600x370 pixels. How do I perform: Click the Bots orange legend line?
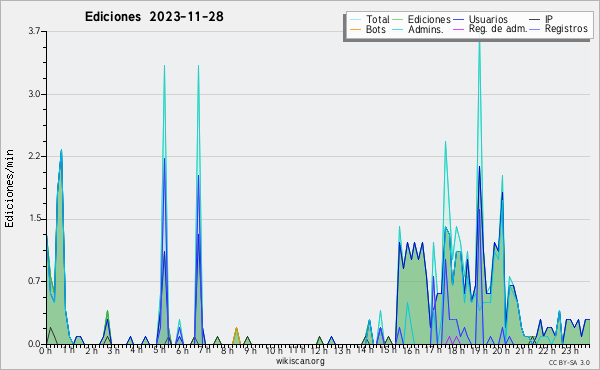pyautogui.click(x=355, y=29)
